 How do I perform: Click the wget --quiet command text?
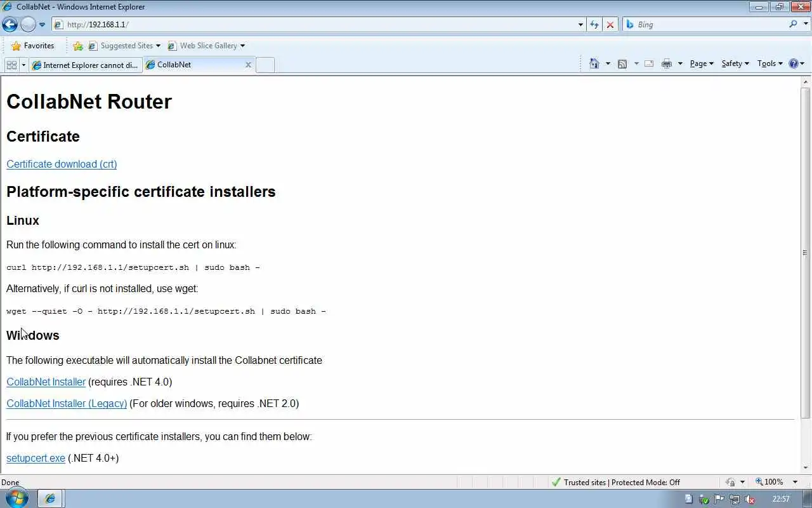click(166, 311)
